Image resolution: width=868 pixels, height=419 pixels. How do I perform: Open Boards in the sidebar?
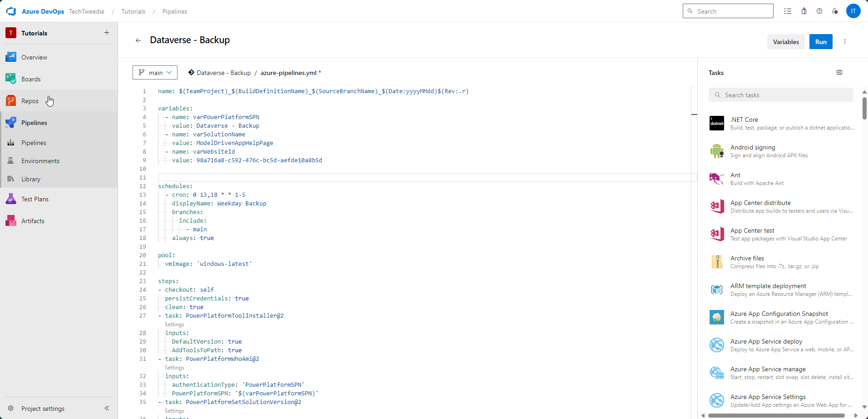click(31, 79)
